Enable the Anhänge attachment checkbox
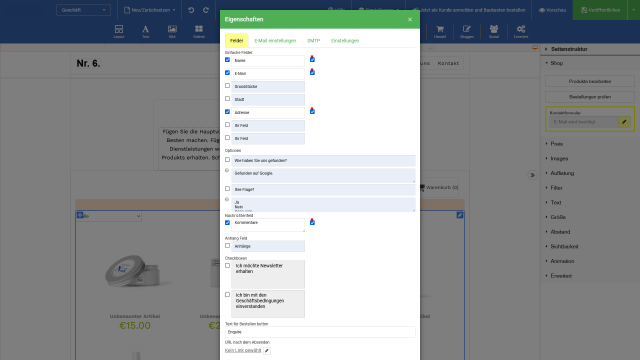 (227, 246)
